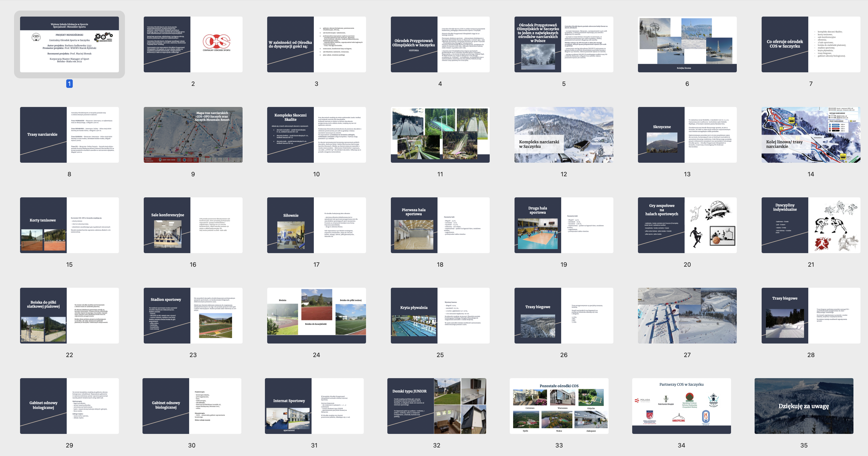Screen dimensions: 868x456
Task: Select slide 9 Mapa tras narciarskich
Action: (x=193, y=135)
